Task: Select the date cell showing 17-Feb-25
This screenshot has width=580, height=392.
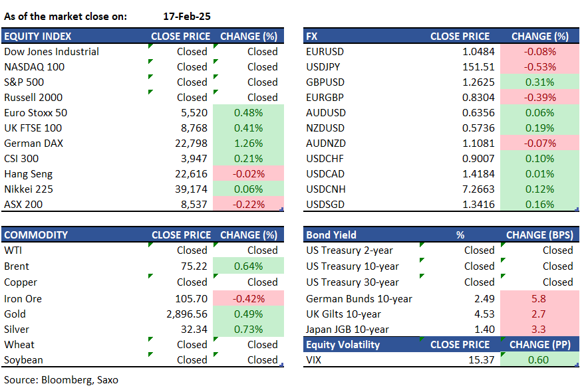Action: [186, 17]
